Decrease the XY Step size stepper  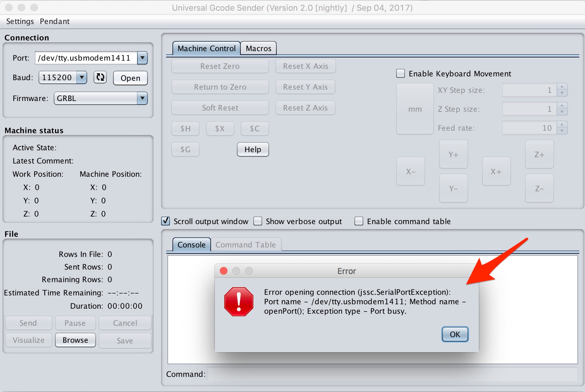point(562,93)
